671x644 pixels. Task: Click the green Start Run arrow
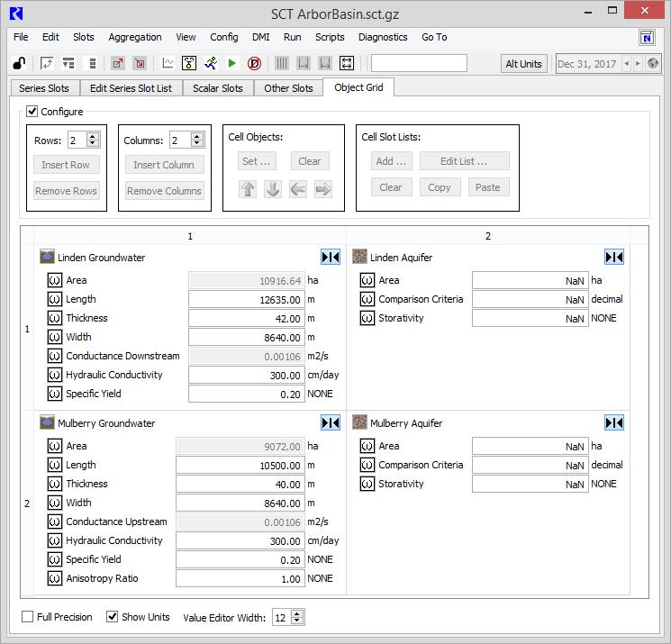(x=232, y=63)
